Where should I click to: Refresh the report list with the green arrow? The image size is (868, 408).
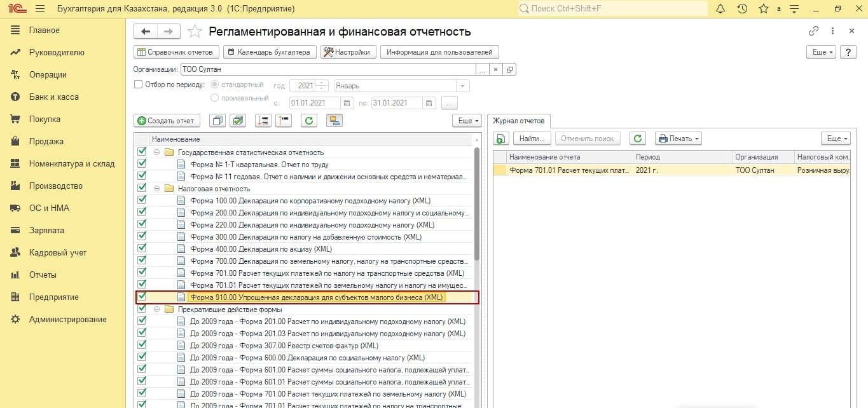(x=309, y=121)
